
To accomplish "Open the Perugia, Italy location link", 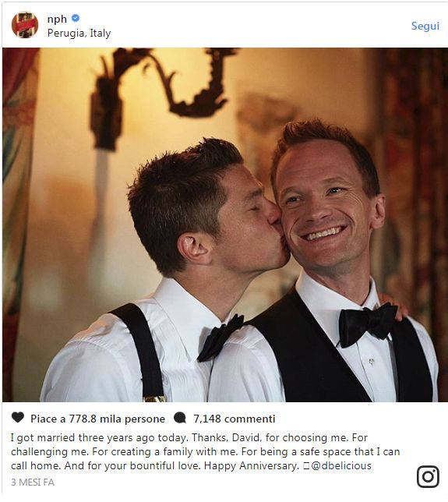I will [79, 33].
